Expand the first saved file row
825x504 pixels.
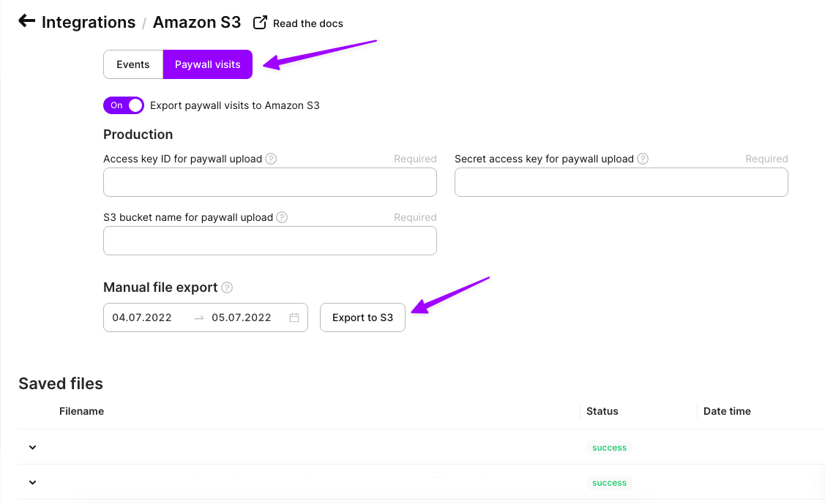(33, 447)
